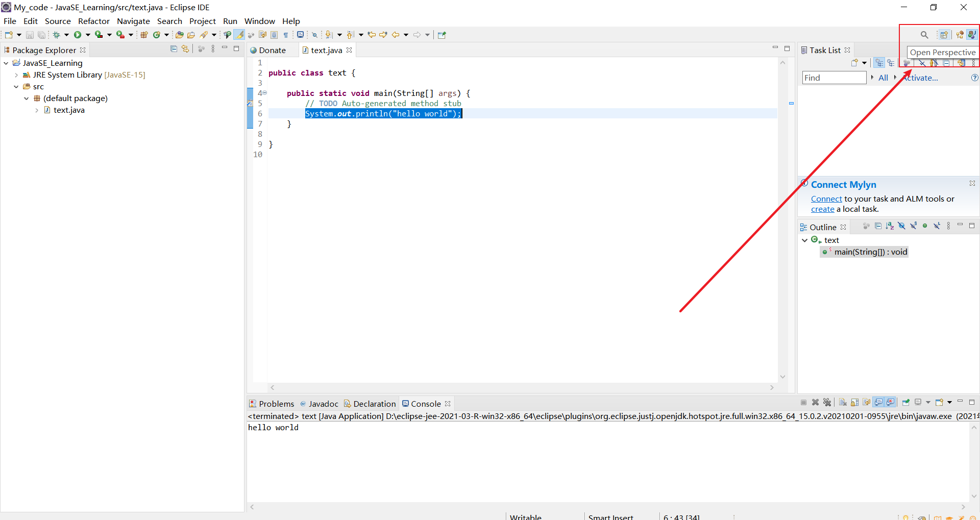Image resolution: width=980 pixels, height=520 pixels.
Task: Click Clear Console icon
Action: (843, 402)
